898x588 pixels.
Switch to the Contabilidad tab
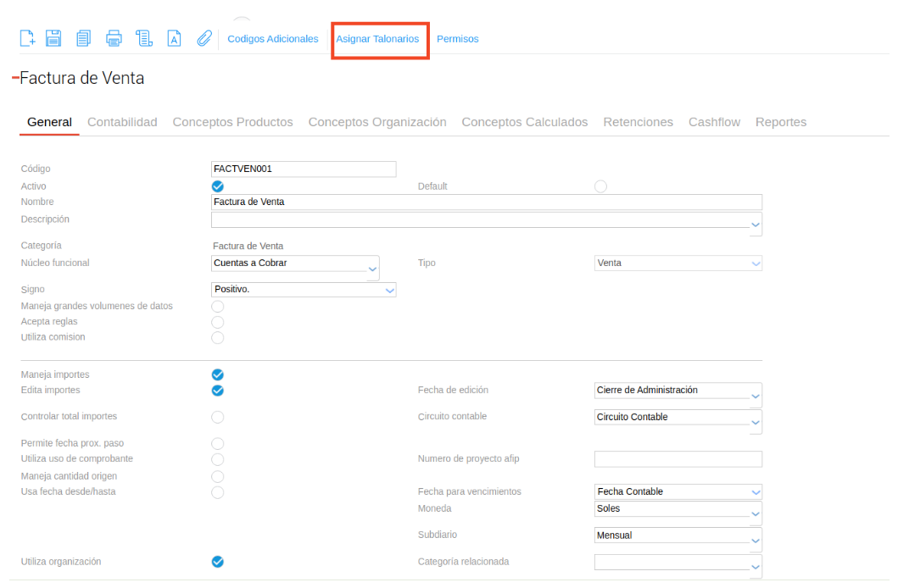point(122,122)
